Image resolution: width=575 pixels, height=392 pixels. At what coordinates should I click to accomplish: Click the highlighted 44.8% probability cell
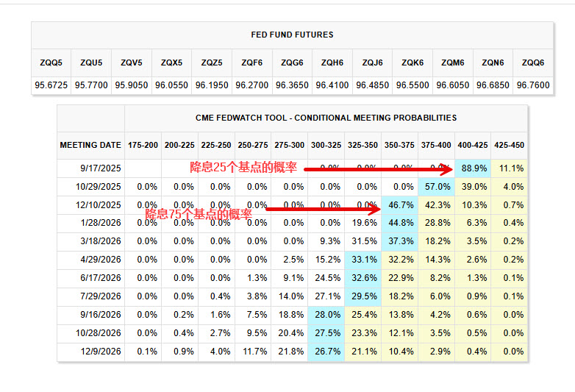coord(399,223)
